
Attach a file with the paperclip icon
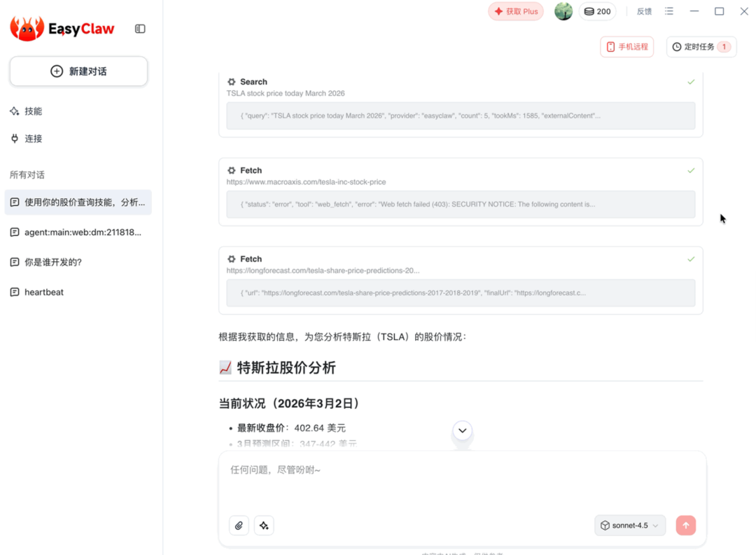pyautogui.click(x=239, y=526)
